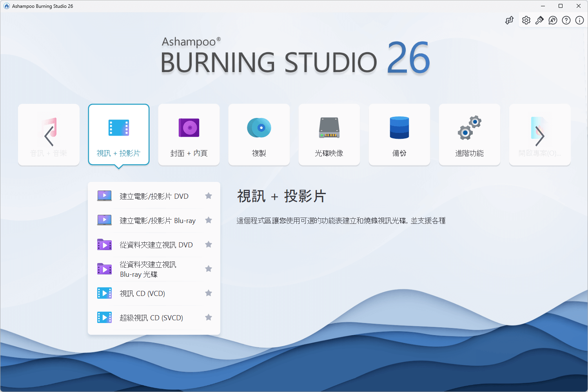Favorite star for 建立電影/投影片 DVD
This screenshot has width=588, height=392.
(x=209, y=196)
